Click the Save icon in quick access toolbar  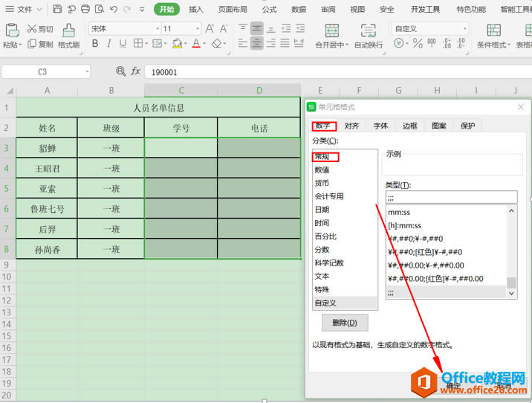pyautogui.click(x=57, y=9)
